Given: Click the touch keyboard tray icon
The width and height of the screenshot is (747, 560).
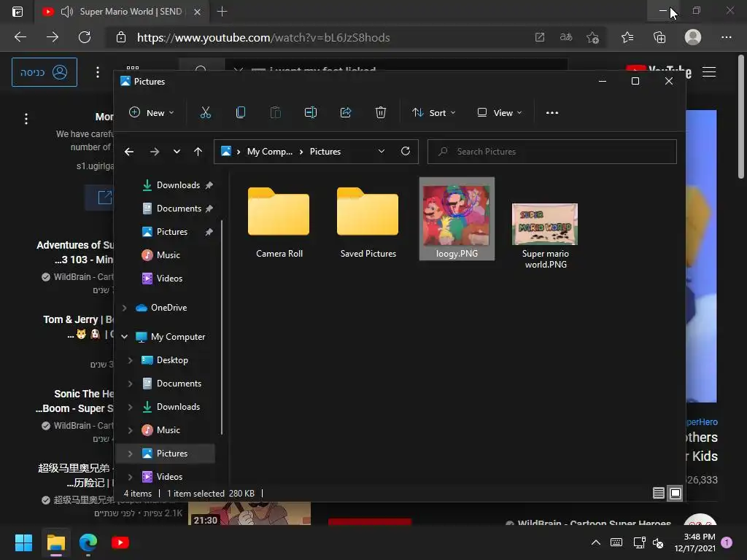Looking at the screenshot, I should point(616,542).
